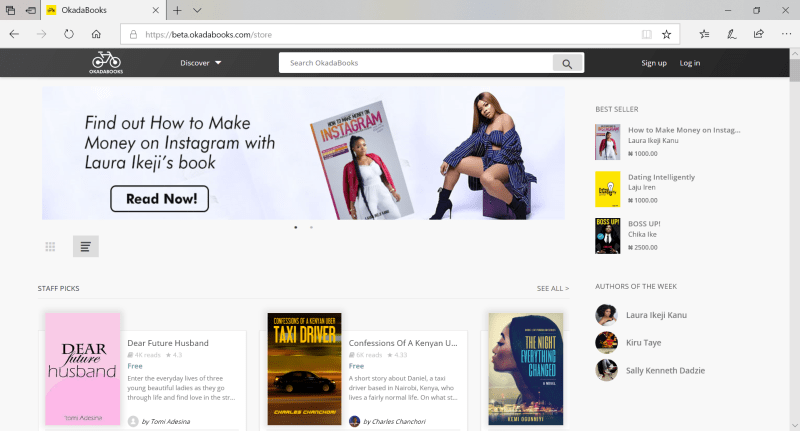The height and width of the screenshot is (431, 800).
Task: Click the Instagram book banner image
Action: 362,159
